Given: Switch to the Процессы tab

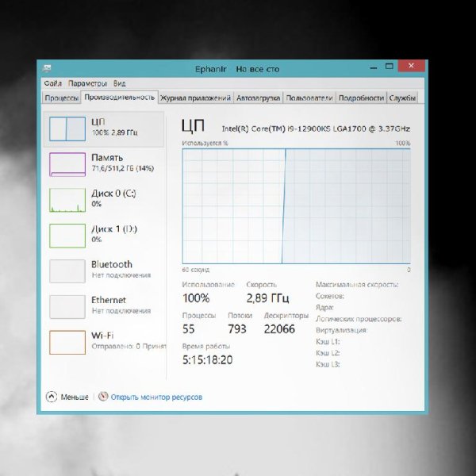Looking at the screenshot, I should [61, 98].
